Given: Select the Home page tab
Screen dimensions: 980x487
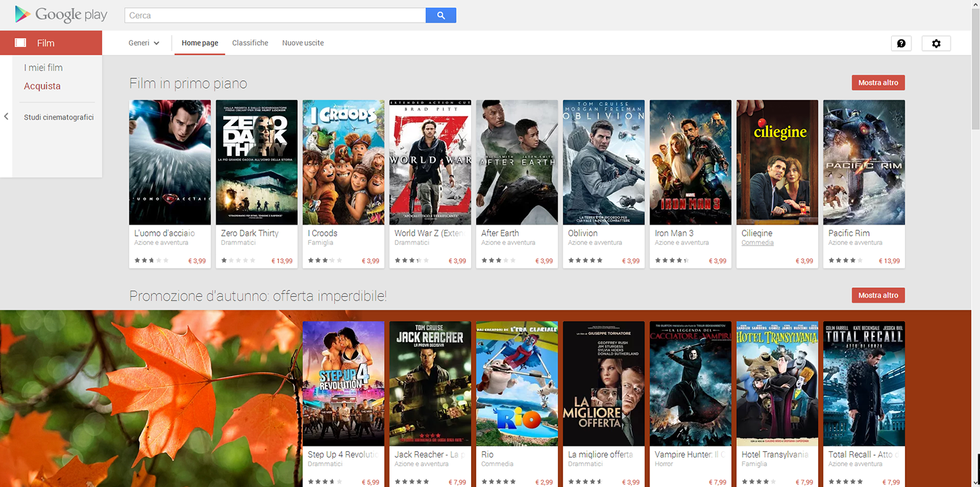Looking at the screenshot, I should 200,43.
